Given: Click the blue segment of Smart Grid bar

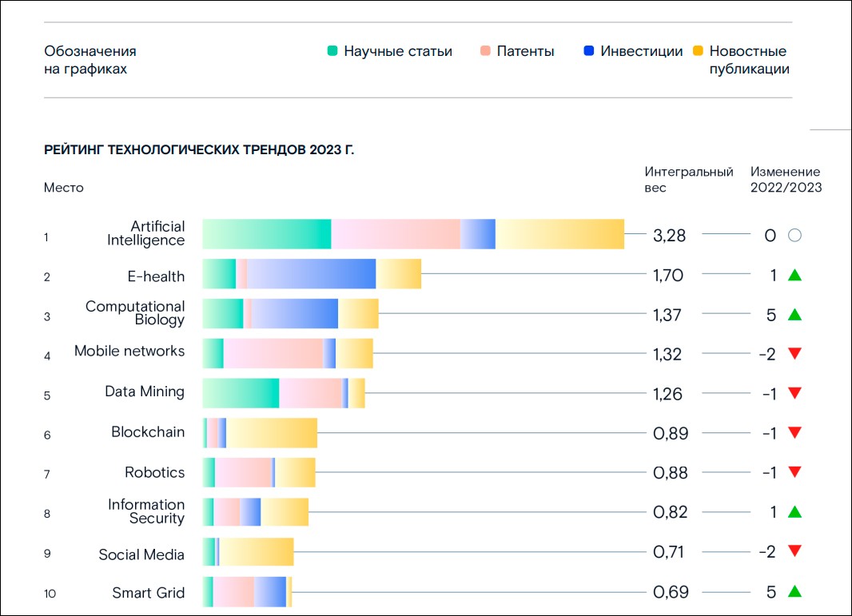Looking at the screenshot, I should 270,592.
